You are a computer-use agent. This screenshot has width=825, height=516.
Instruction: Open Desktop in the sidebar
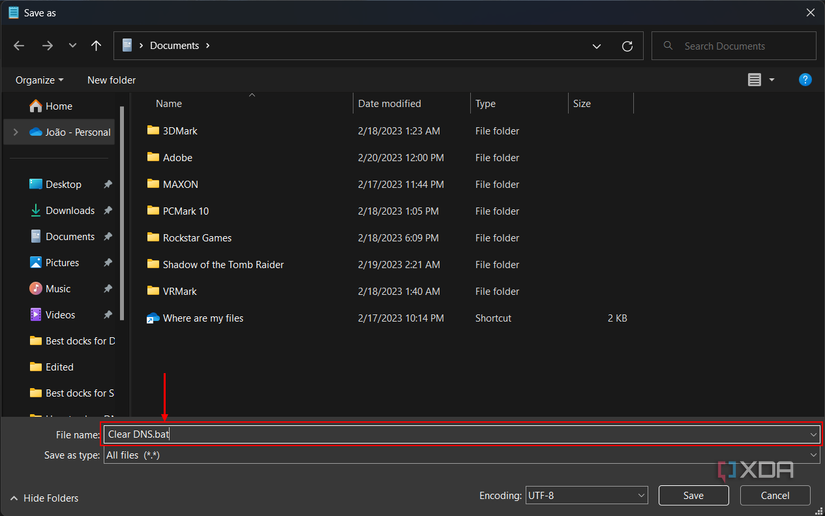point(55,184)
